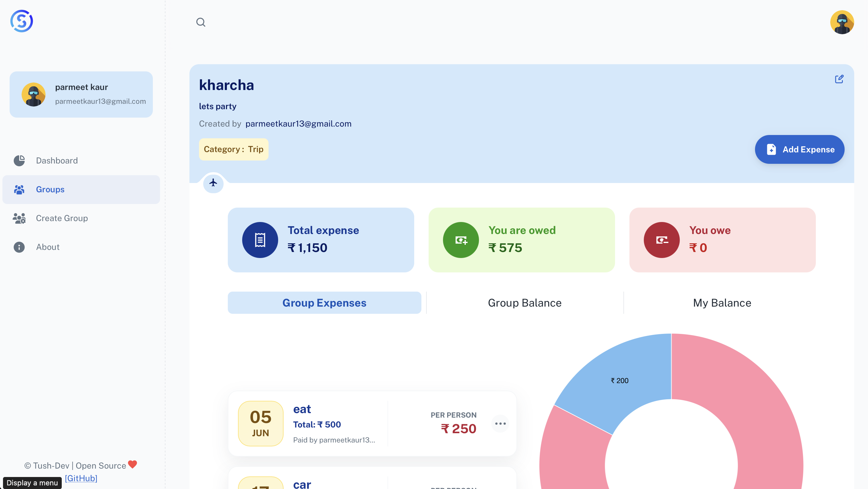Click the car expense title

point(302,484)
